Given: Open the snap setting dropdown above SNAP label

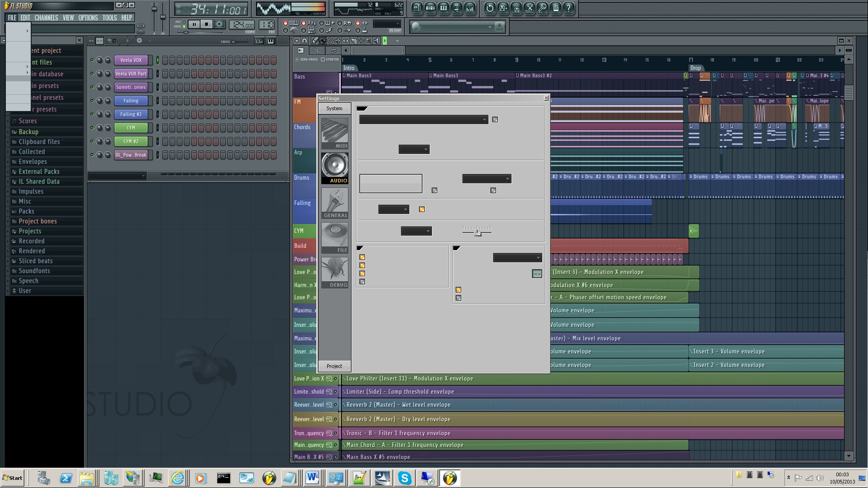Looking at the screenshot, I should (387, 24).
